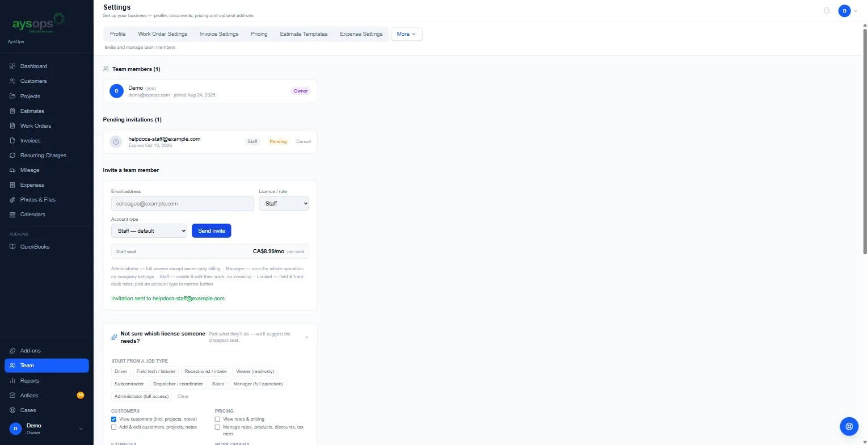Screen dimensions: 868x445
Task: Uncheck View customers (incl. projects, notes)
Action: click(x=114, y=419)
